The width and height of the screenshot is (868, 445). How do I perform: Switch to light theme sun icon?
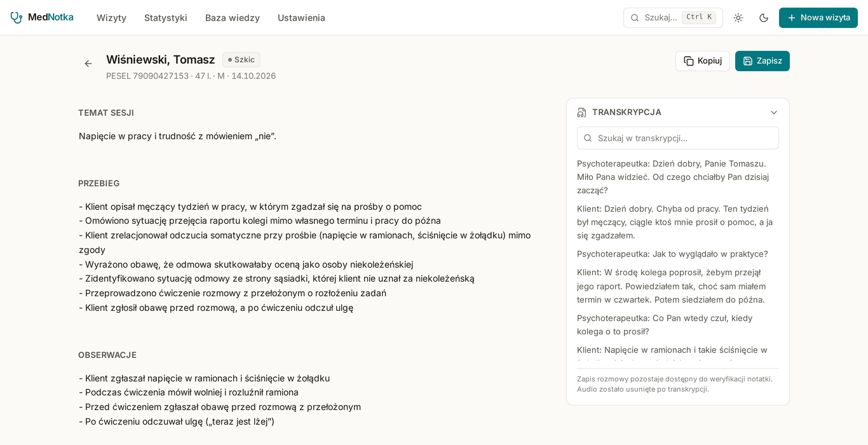[x=738, y=18]
